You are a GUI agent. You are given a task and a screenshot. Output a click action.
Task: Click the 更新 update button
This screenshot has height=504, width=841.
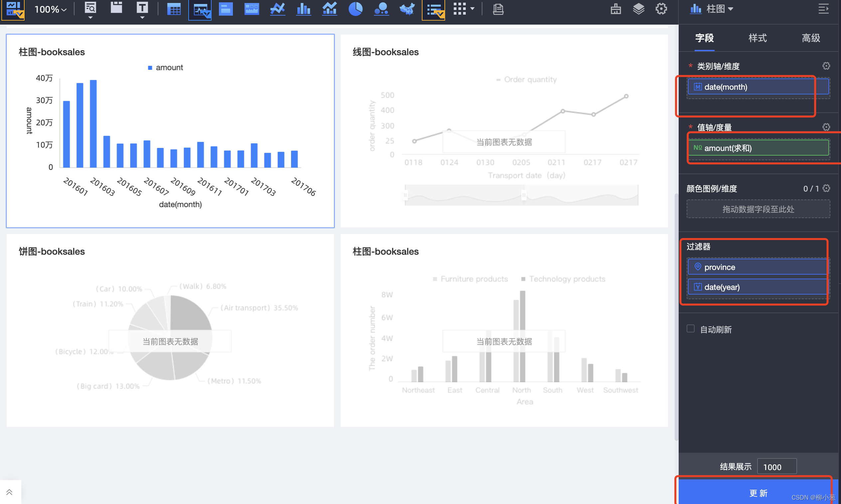pos(758,492)
